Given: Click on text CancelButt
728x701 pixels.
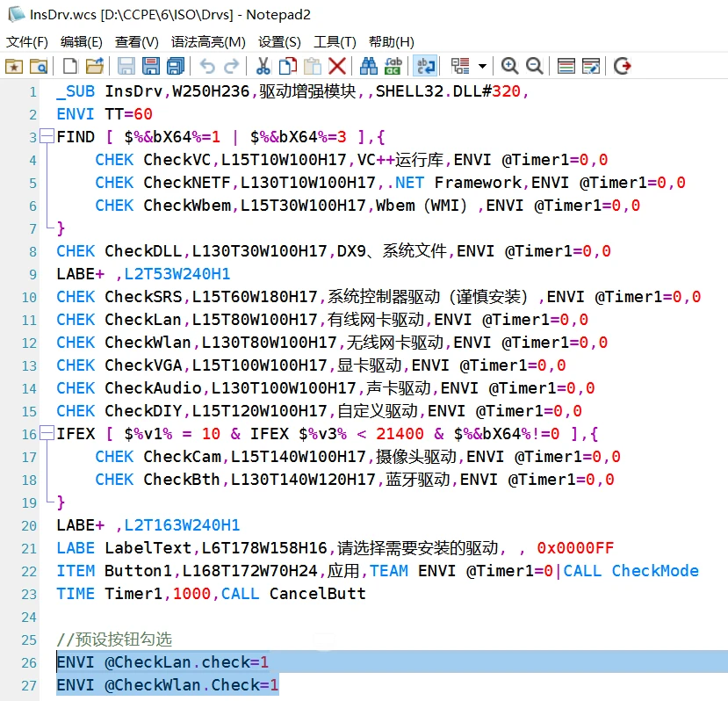Looking at the screenshot, I should pos(318,594).
